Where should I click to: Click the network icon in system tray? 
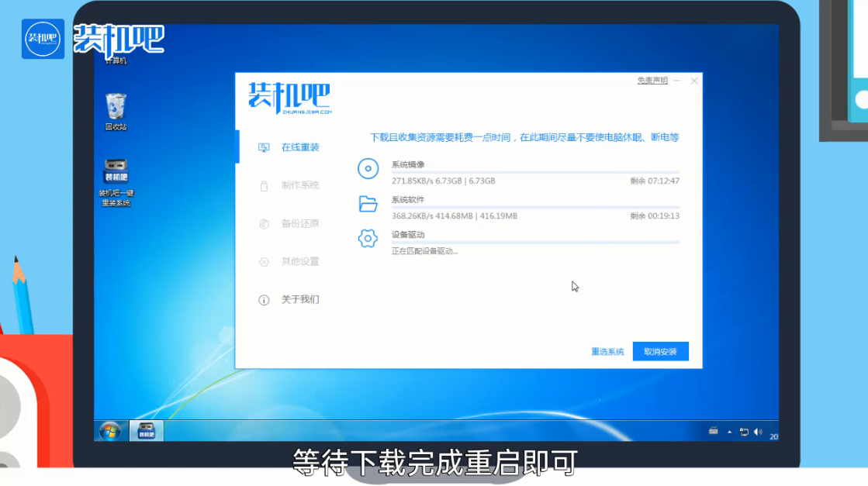tap(744, 432)
